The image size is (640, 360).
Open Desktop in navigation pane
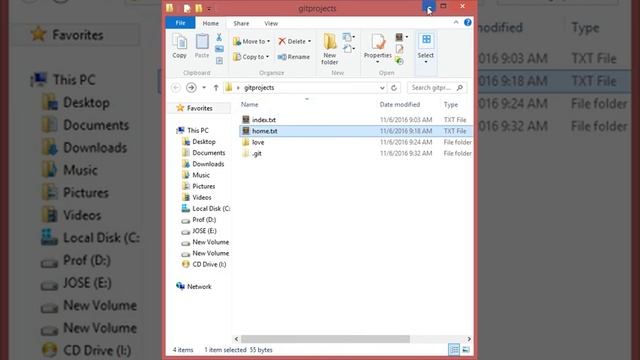(204, 142)
